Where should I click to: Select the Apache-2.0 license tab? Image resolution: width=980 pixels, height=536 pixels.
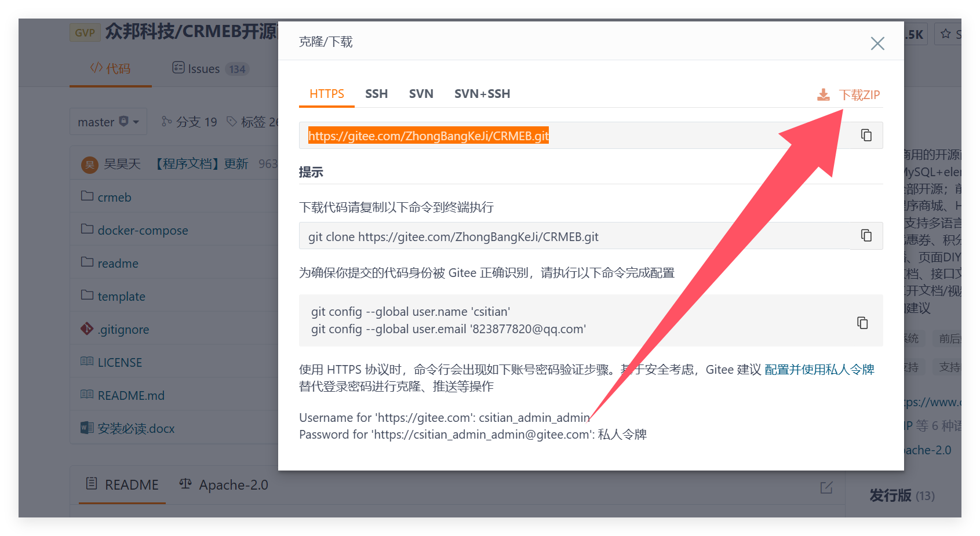click(x=223, y=485)
